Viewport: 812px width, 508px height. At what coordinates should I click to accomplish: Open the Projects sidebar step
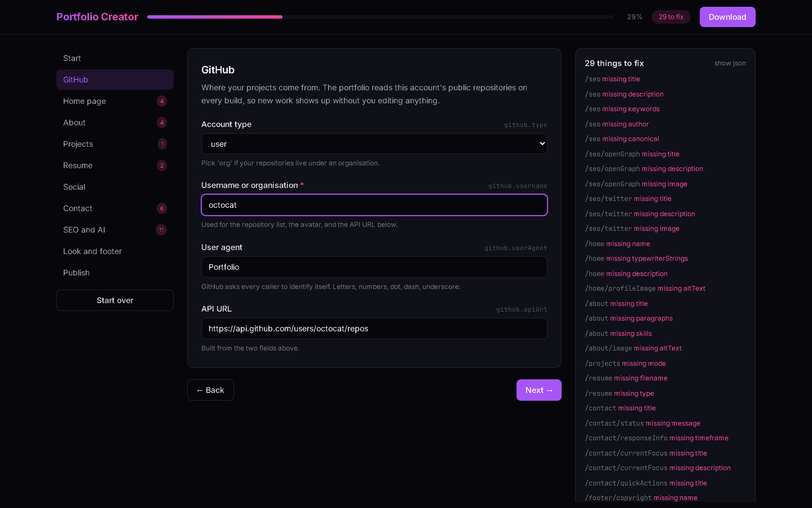coord(115,144)
